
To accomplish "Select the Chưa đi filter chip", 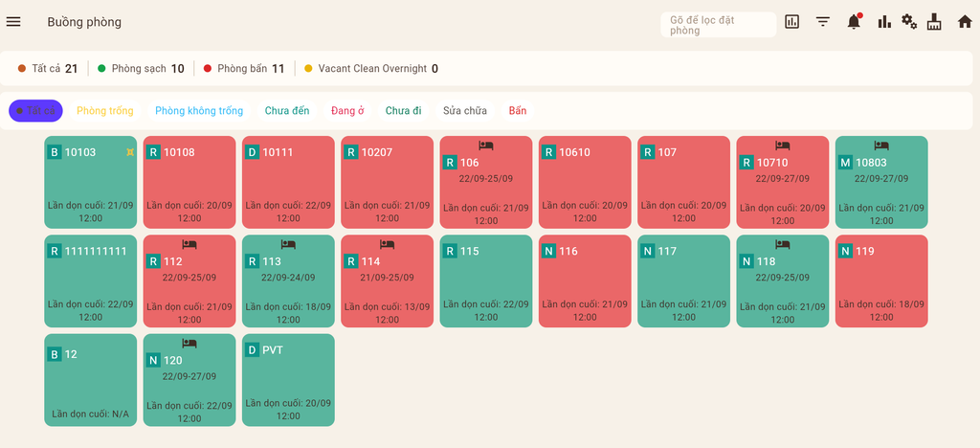I will click(403, 111).
